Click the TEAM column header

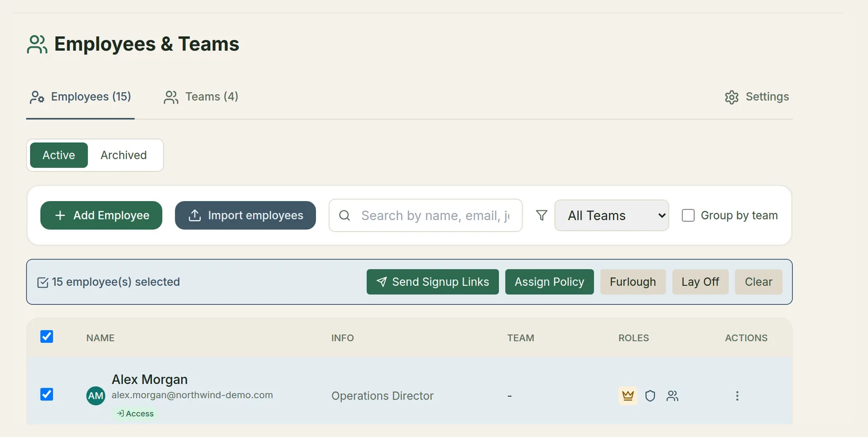[520, 338]
